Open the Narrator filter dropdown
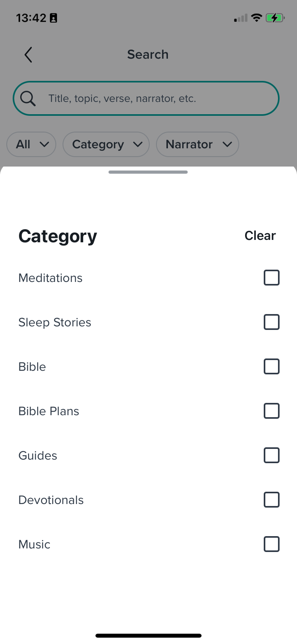Screen dimensions: 297x644 [x=198, y=144]
